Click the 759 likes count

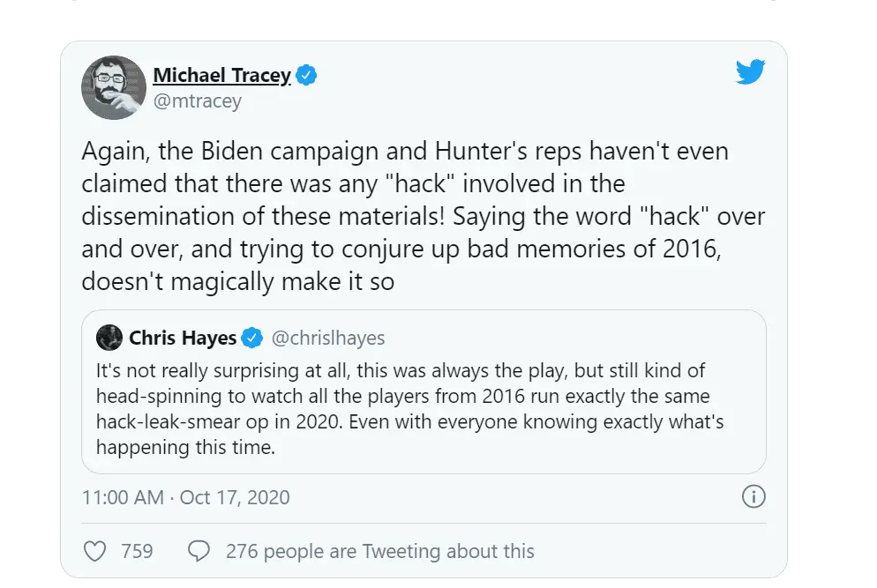[x=137, y=552]
